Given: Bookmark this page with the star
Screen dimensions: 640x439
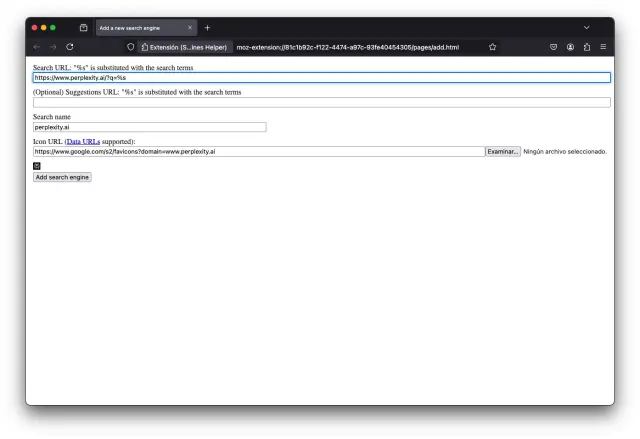Looking at the screenshot, I should click(x=492, y=47).
